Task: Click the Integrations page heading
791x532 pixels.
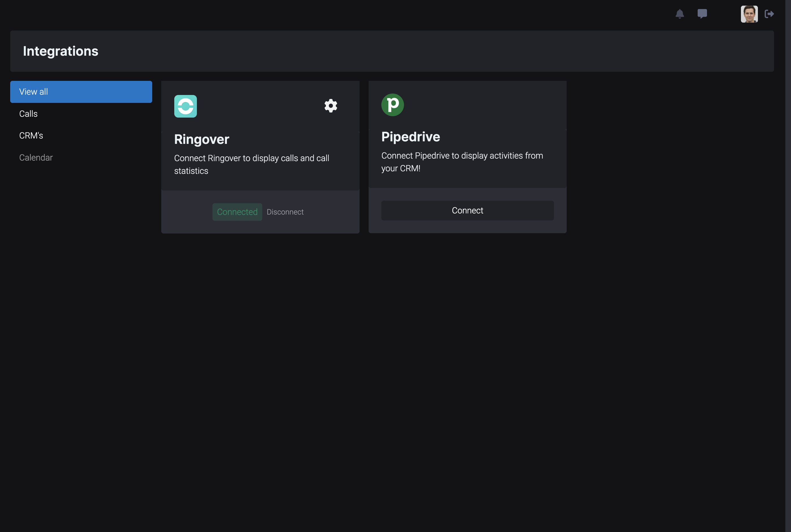Action: coord(61,51)
